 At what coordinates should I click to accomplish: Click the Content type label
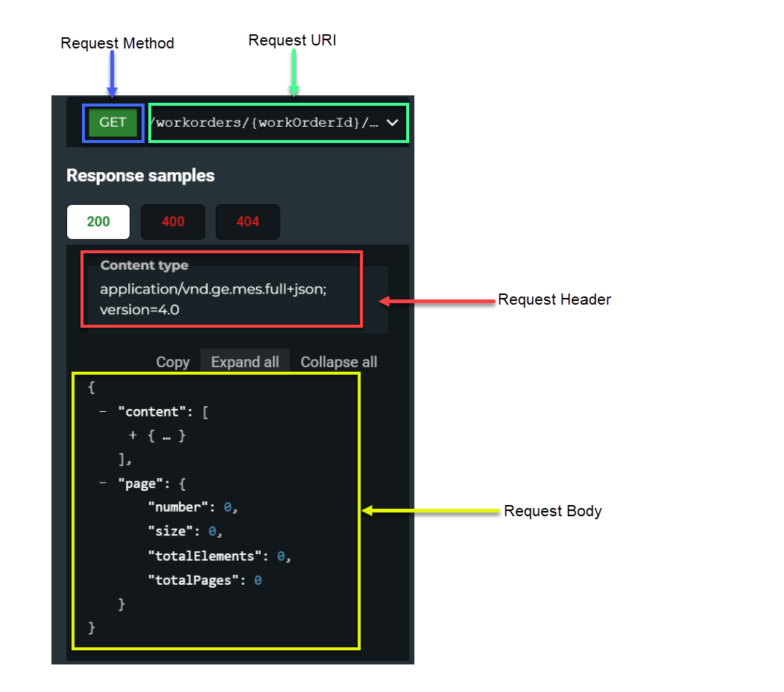click(145, 265)
